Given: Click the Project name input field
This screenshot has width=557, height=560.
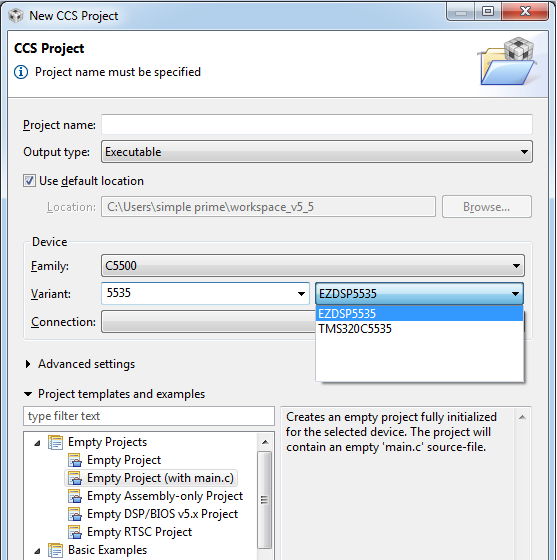Looking at the screenshot, I should coord(317,125).
